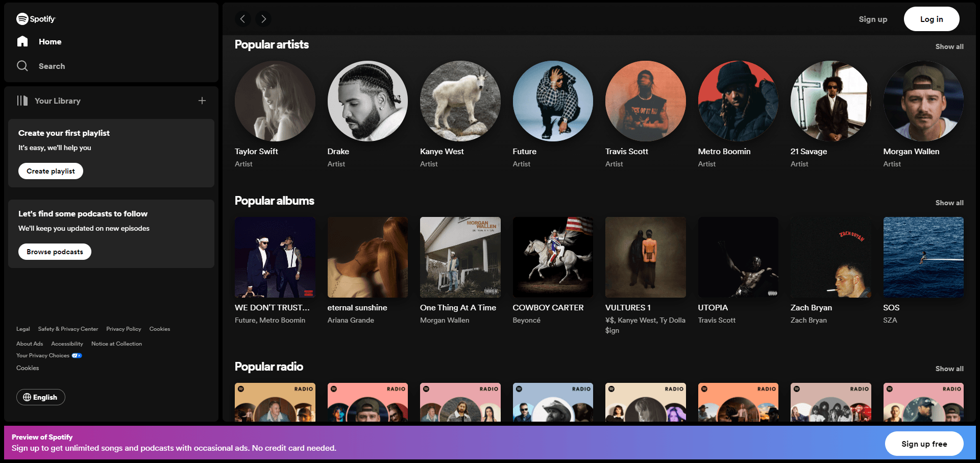This screenshot has width=980, height=463.
Task: Click the Log in button
Action: [932, 19]
